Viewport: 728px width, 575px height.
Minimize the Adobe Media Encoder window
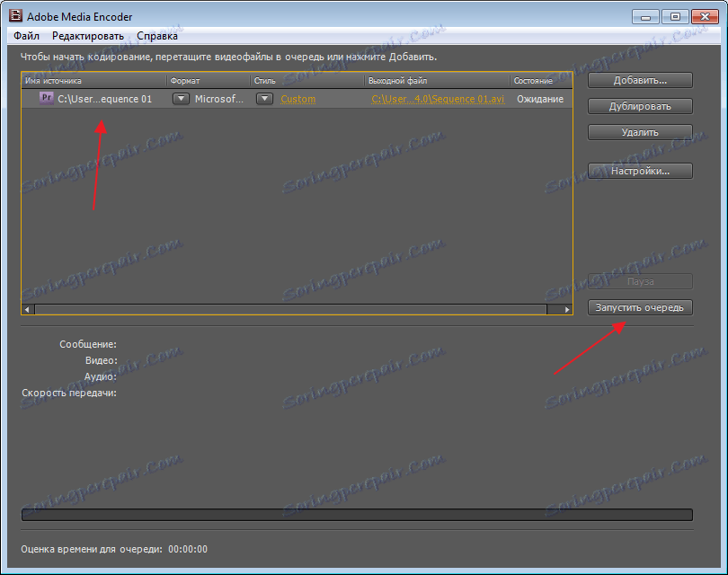(x=645, y=17)
